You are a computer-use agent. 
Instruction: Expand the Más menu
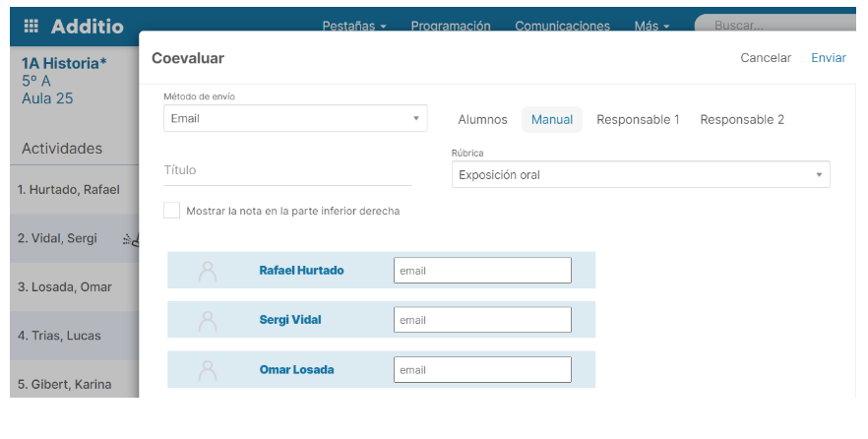(x=651, y=27)
